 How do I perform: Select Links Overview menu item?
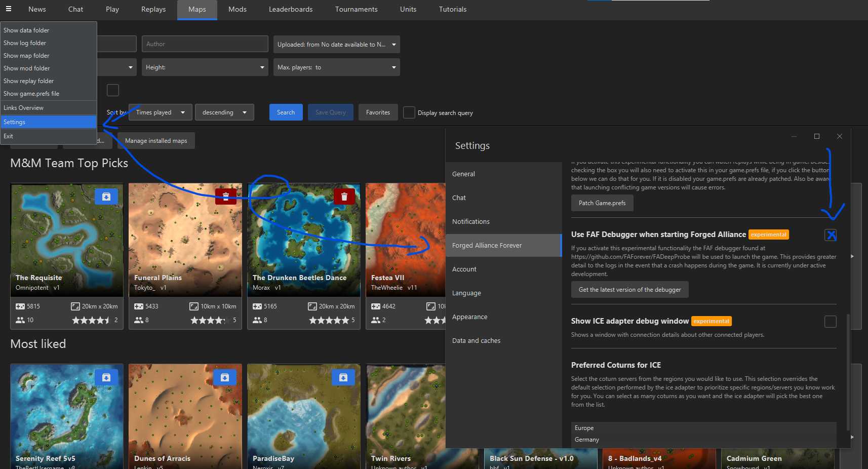point(49,108)
